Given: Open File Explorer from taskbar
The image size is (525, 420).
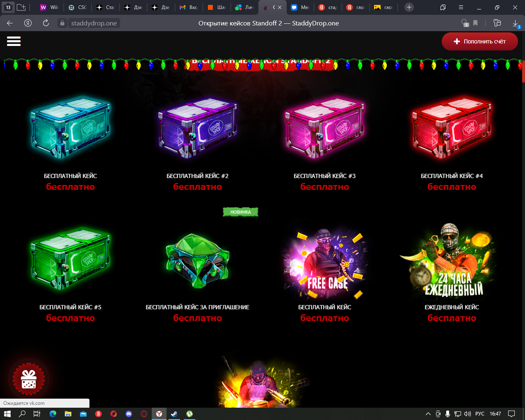Looking at the screenshot, I should coord(68,413).
